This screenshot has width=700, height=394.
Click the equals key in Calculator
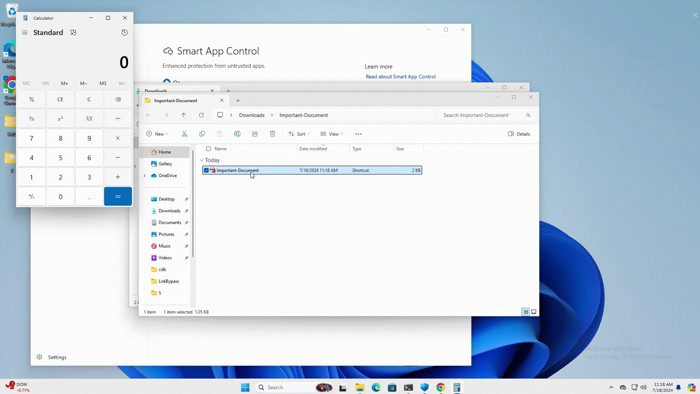[x=118, y=196]
